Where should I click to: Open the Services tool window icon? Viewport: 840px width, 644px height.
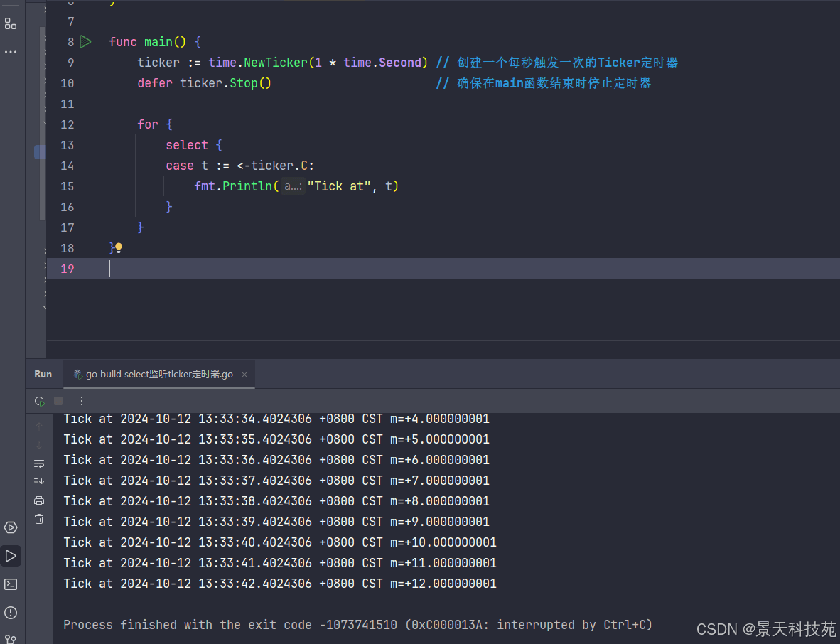click(x=11, y=527)
